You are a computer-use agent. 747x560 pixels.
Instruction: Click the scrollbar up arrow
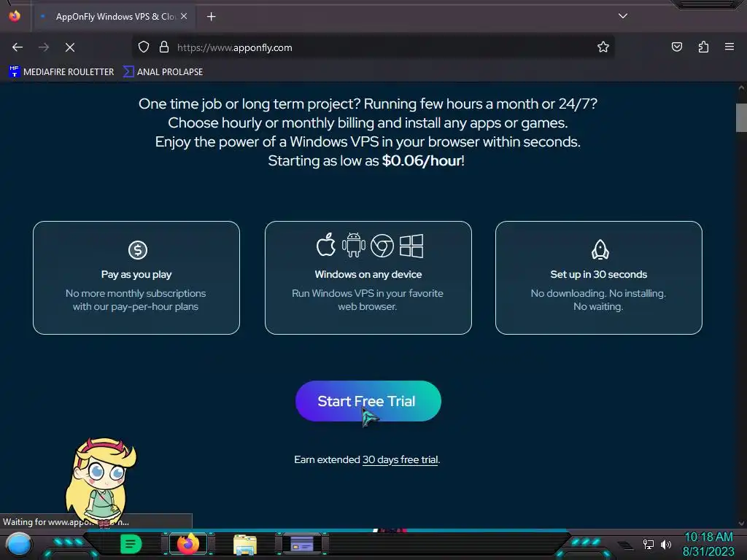tap(741, 88)
